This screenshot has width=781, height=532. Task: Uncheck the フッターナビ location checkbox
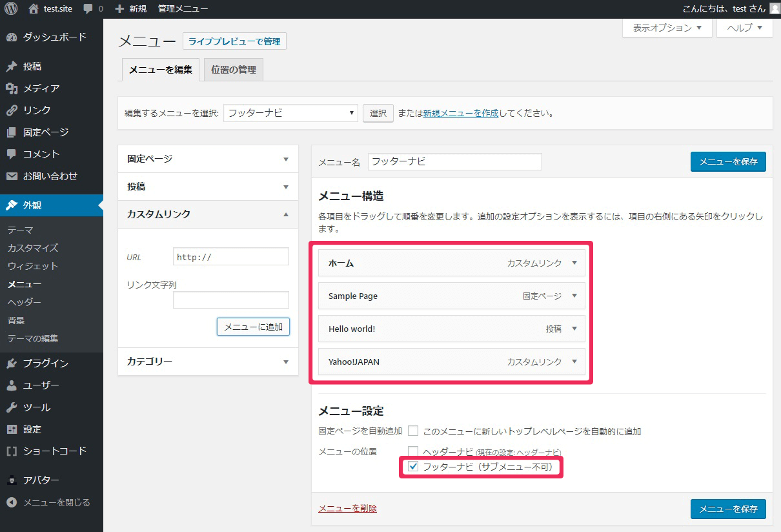(414, 466)
